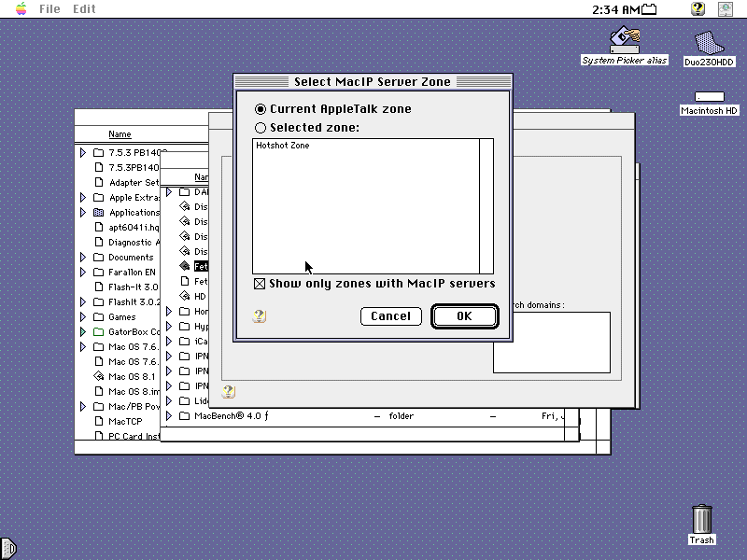This screenshot has width=747, height=560.
Task: Select the green GatorBox folder icon
Action: [99, 331]
